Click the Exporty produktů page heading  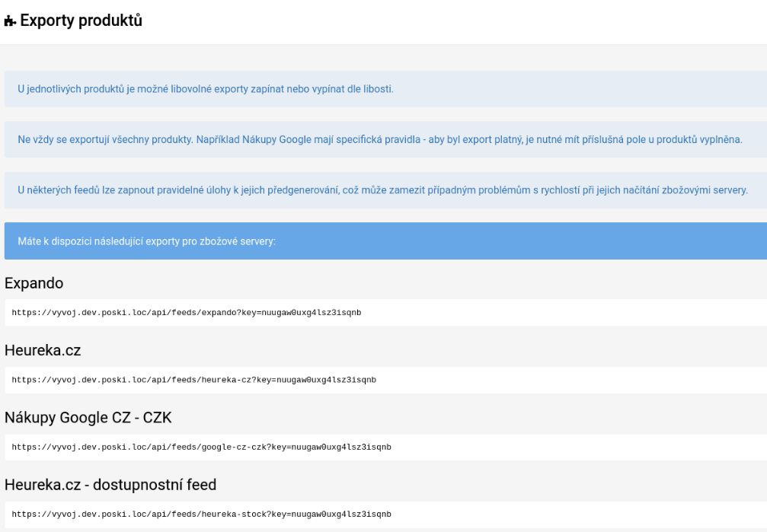point(81,21)
